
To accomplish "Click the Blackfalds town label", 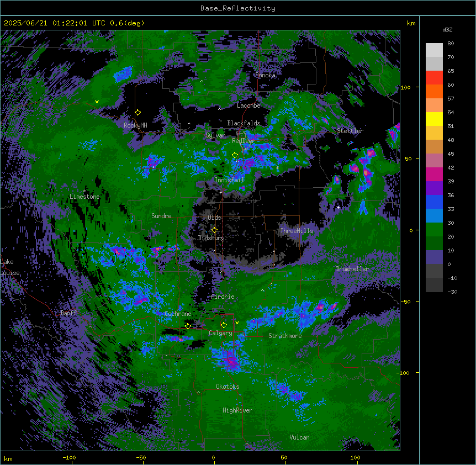I will pos(244,123).
